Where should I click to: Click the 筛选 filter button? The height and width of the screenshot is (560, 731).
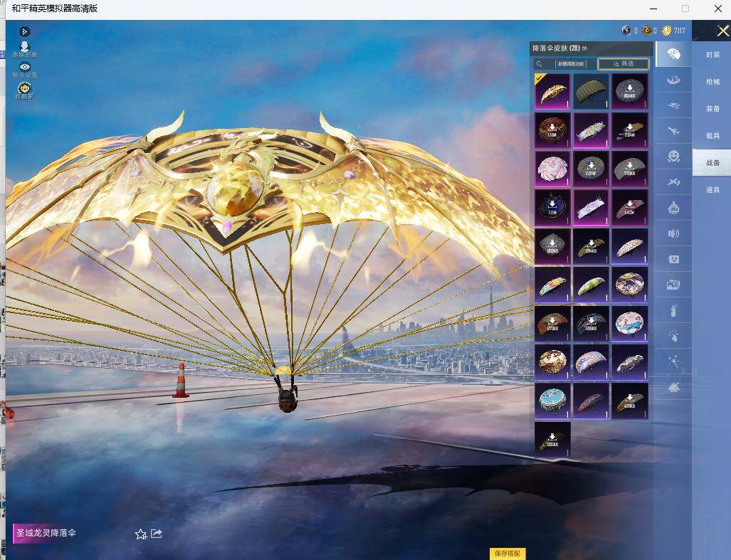click(624, 64)
